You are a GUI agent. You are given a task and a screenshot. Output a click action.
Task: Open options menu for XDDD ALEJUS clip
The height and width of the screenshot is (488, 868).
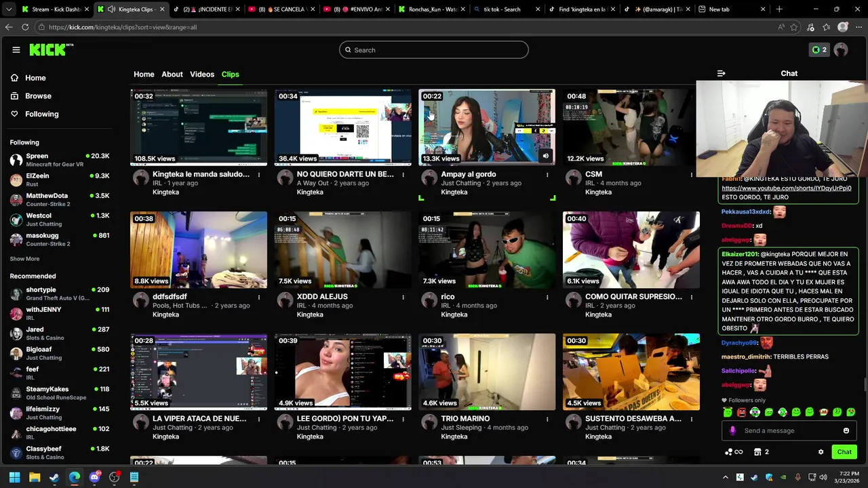[403, 297]
